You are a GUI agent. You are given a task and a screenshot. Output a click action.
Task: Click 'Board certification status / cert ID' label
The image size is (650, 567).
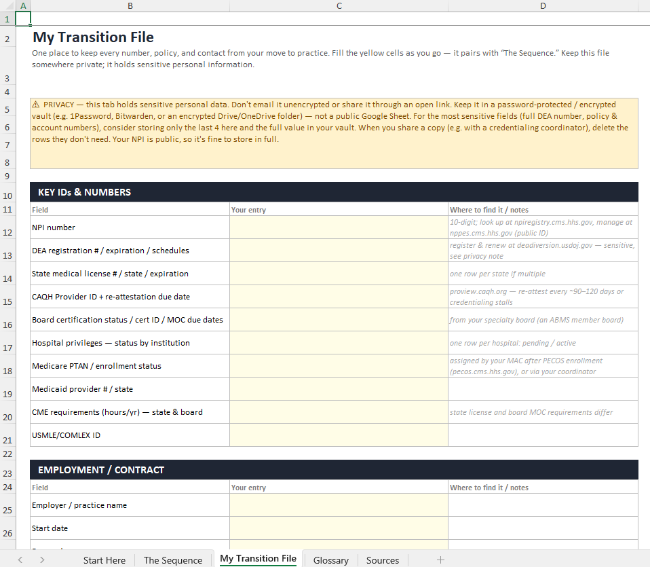[130, 320]
